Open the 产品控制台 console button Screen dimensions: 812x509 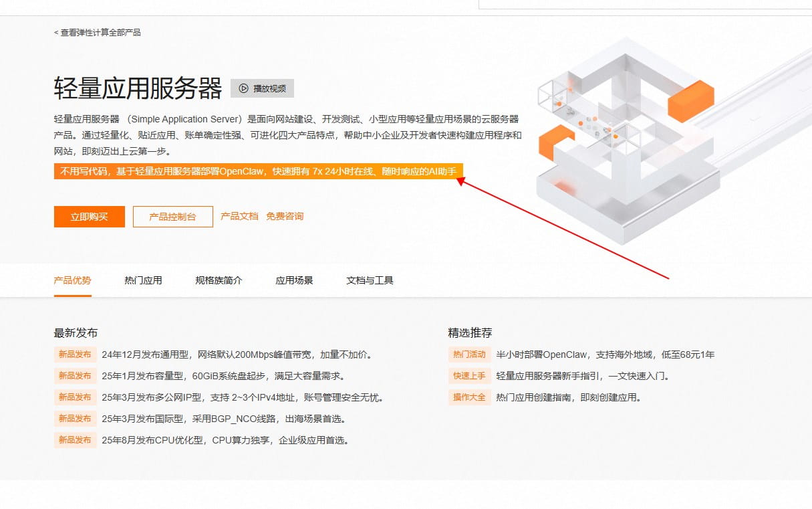pos(172,216)
